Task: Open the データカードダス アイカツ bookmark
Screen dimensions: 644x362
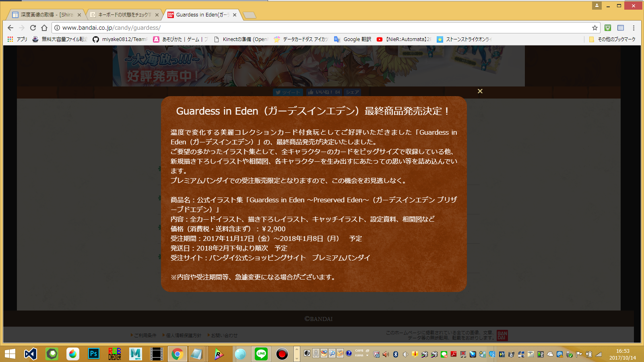Action: click(301, 39)
